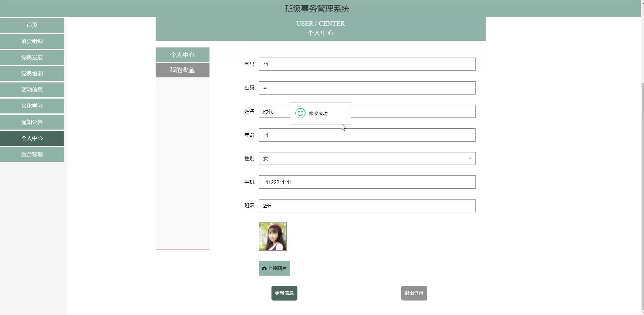
Task: Click the 更新信息 button
Action: click(x=284, y=293)
